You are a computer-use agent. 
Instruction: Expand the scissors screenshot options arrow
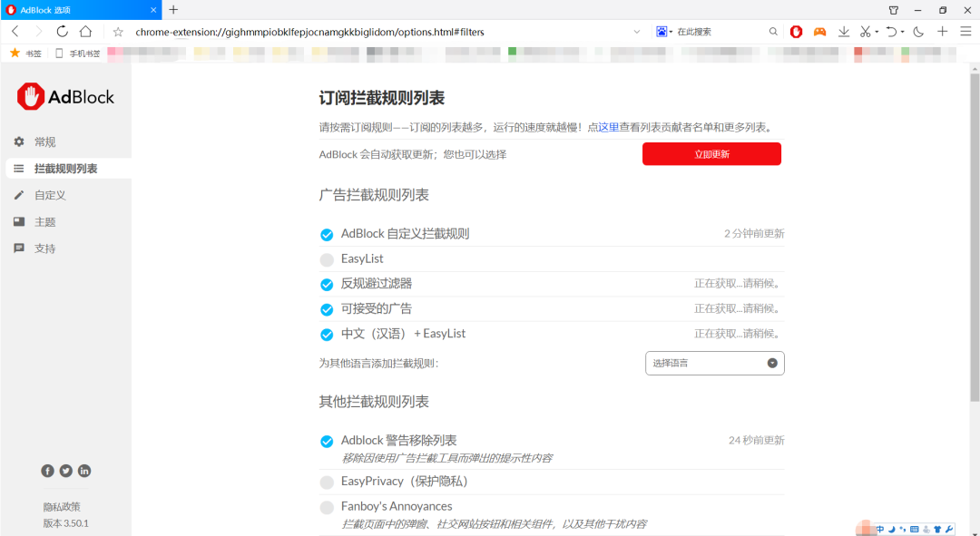click(x=877, y=32)
